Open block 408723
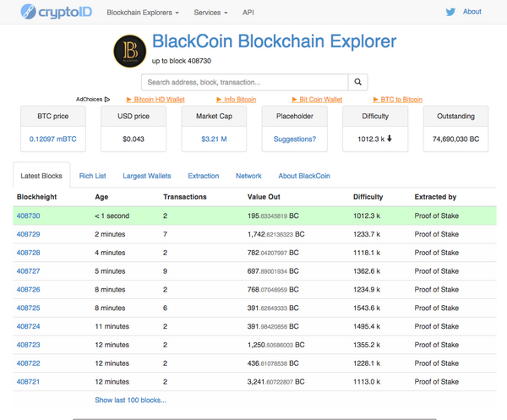The height and width of the screenshot is (420, 507). click(x=29, y=345)
